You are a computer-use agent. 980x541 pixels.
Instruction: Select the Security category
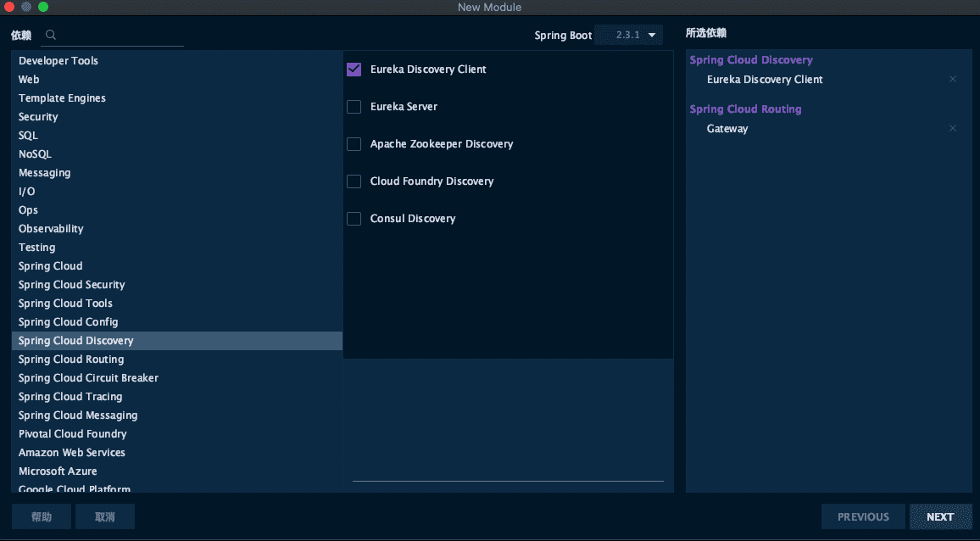click(x=177, y=117)
